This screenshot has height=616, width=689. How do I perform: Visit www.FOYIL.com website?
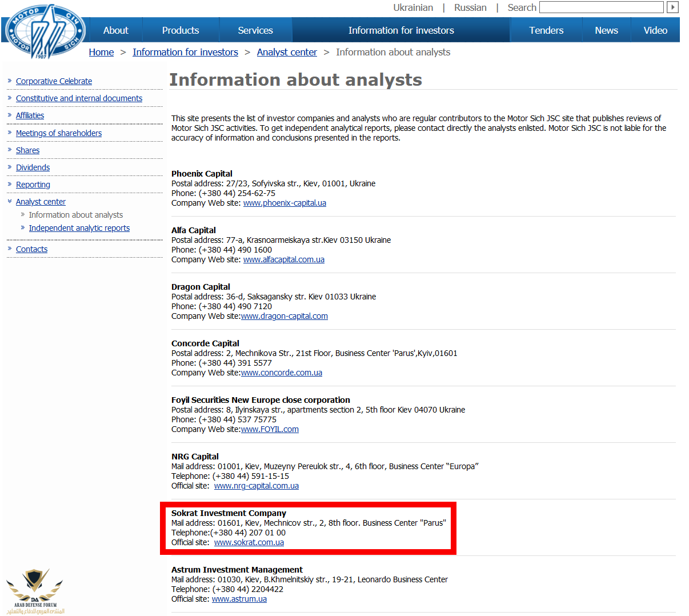270,429
